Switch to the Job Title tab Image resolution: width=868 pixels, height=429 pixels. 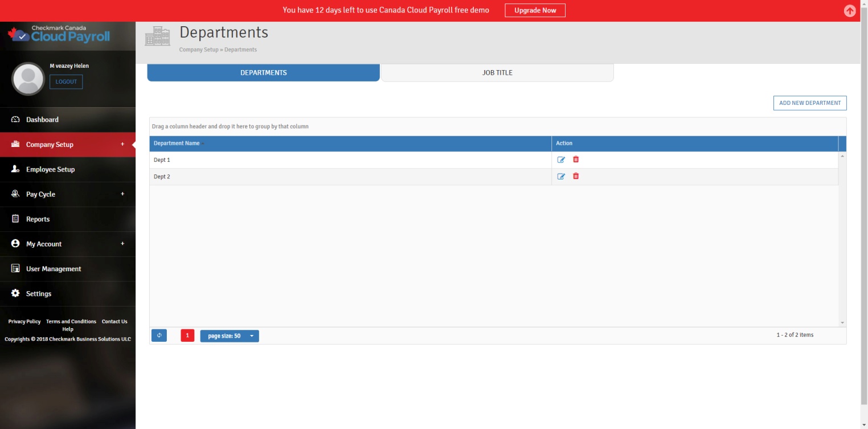tap(497, 73)
